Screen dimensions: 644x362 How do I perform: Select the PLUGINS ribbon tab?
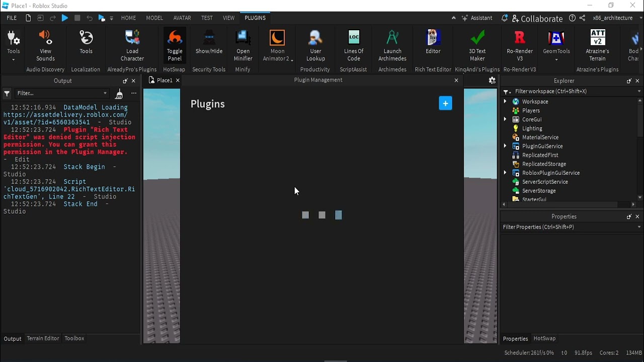click(255, 18)
